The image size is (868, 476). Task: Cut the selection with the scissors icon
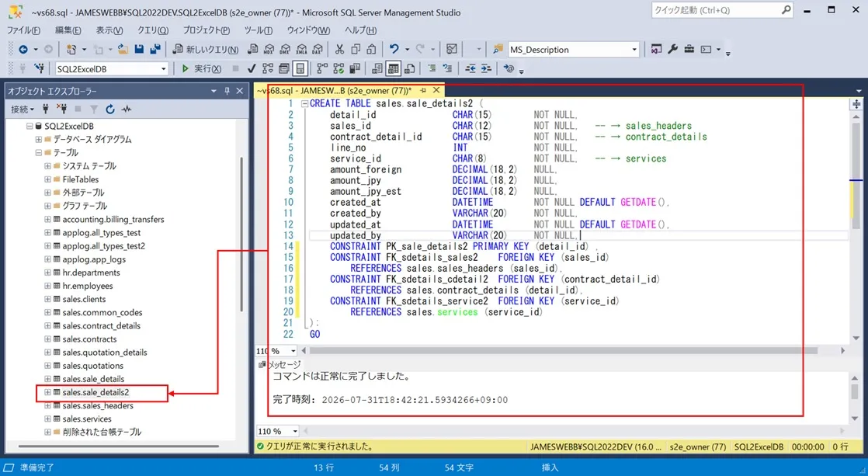click(x=339, y=49)
